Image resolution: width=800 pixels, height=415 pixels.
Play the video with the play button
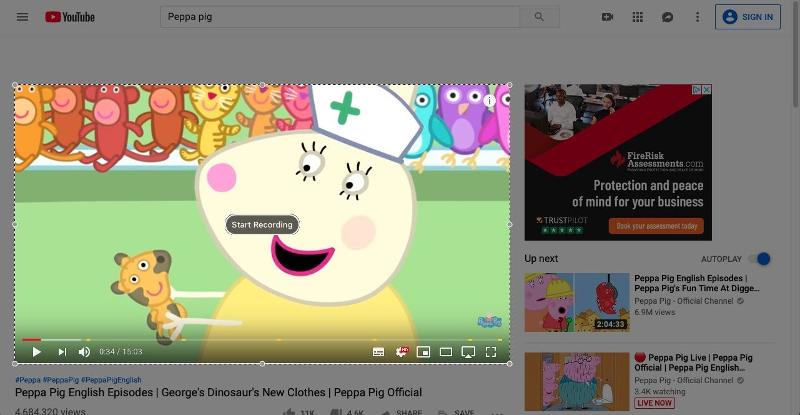[36, 352]
